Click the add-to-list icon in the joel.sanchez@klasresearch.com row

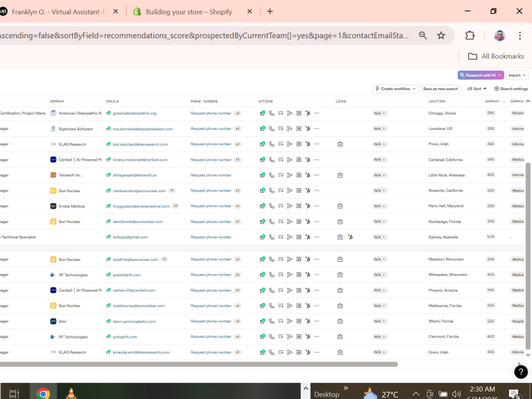tap(280, 144)
